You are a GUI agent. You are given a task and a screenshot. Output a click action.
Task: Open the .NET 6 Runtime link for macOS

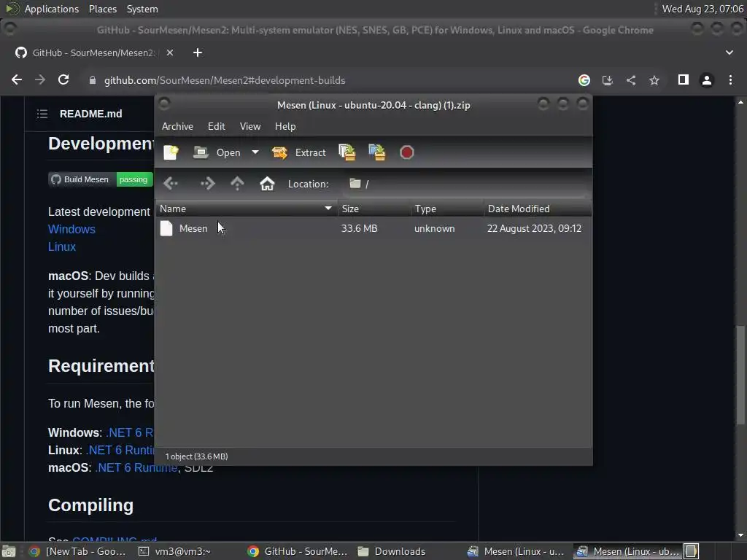(x=136, y=467)
